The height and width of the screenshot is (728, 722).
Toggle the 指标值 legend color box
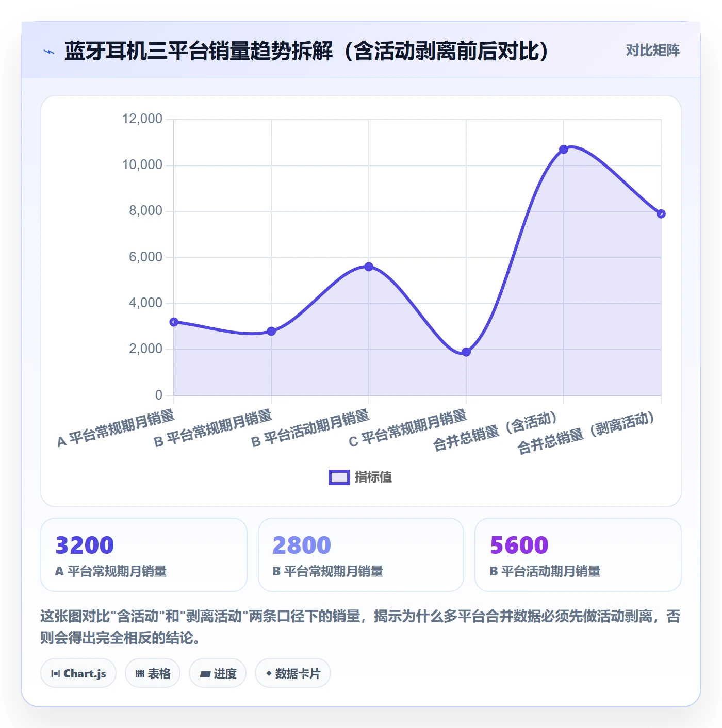339,477
